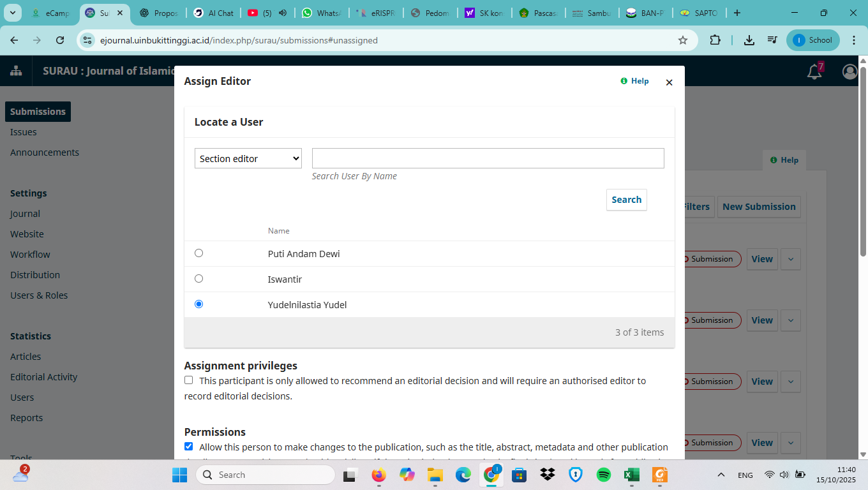Open Excel from the taskbar
The height and width of the screenshot is (490, 868).
tap(631, 475)
